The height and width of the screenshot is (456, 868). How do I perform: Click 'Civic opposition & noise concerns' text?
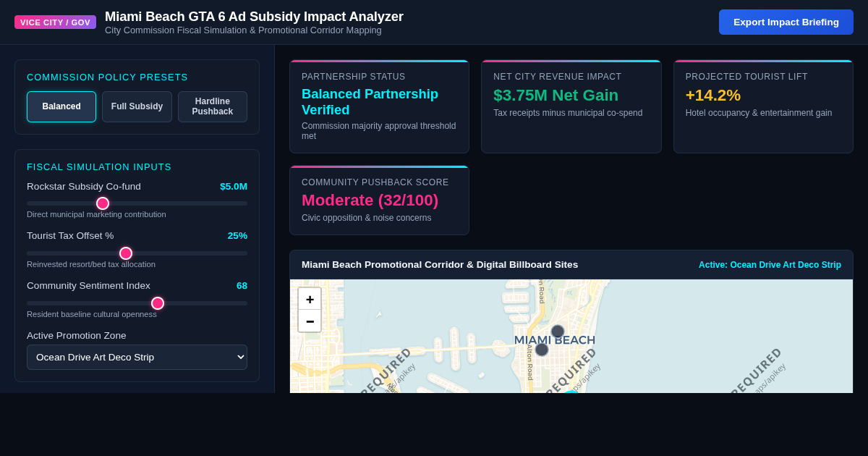pyautogui.click(x=366, y=218)
